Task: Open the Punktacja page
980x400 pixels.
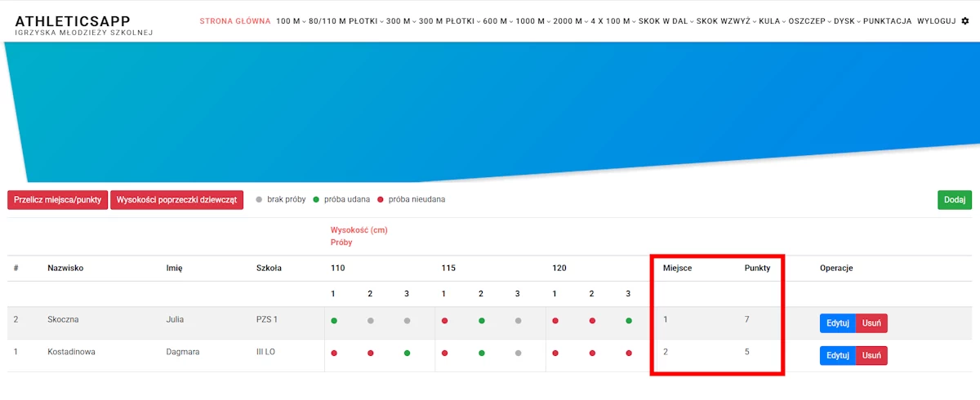Action: (x=887, y=21)
